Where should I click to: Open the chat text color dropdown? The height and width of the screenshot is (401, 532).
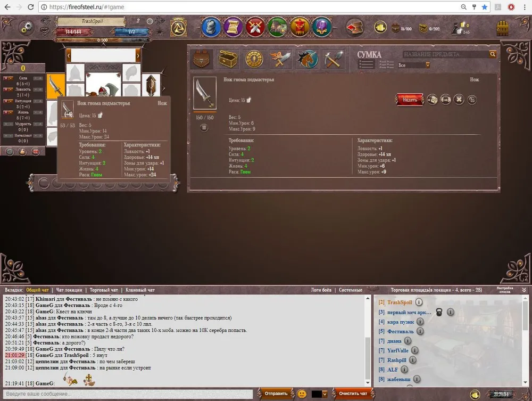(x=325, y=394)
